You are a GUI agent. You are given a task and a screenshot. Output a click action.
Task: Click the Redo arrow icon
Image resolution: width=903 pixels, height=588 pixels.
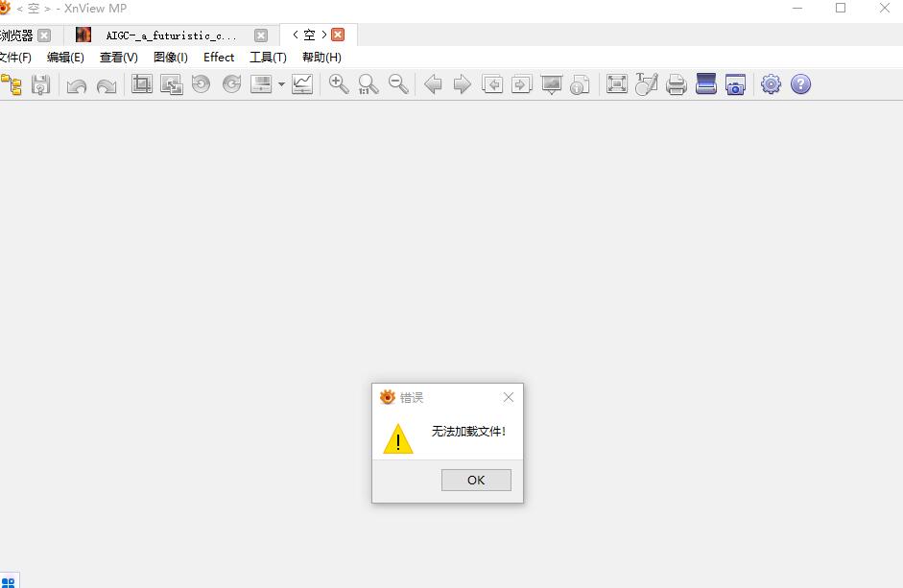[x=107, y=85]
